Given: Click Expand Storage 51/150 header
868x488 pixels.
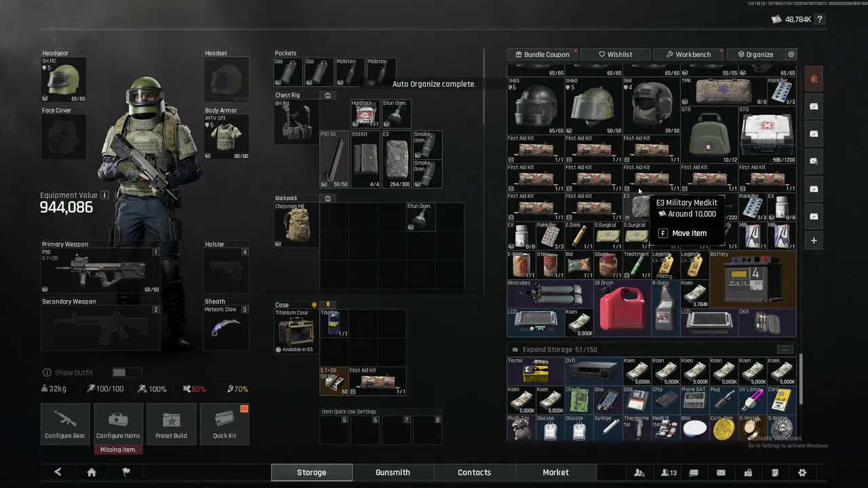Looking at the screenshot, I should click(559, 350).
